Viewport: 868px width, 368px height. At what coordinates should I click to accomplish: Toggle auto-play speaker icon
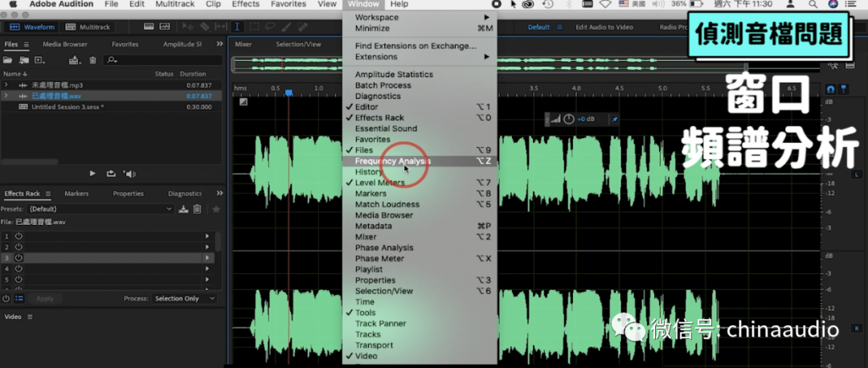click(129, 174)
